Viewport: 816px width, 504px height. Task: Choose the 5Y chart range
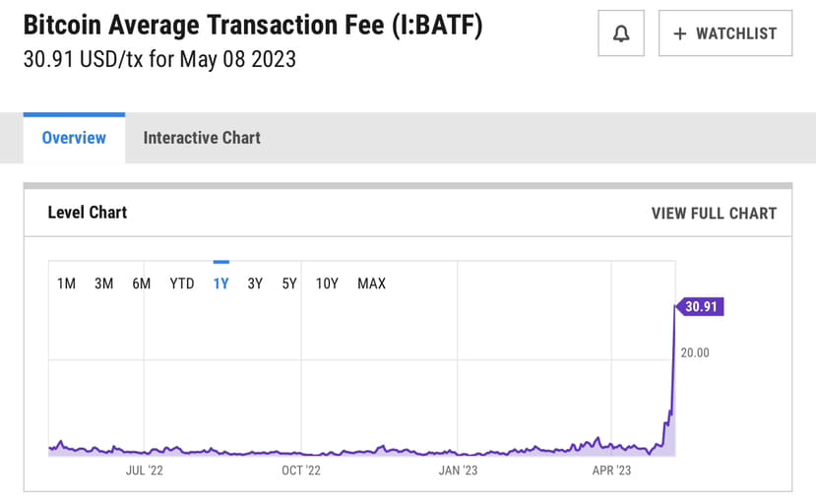289,283
